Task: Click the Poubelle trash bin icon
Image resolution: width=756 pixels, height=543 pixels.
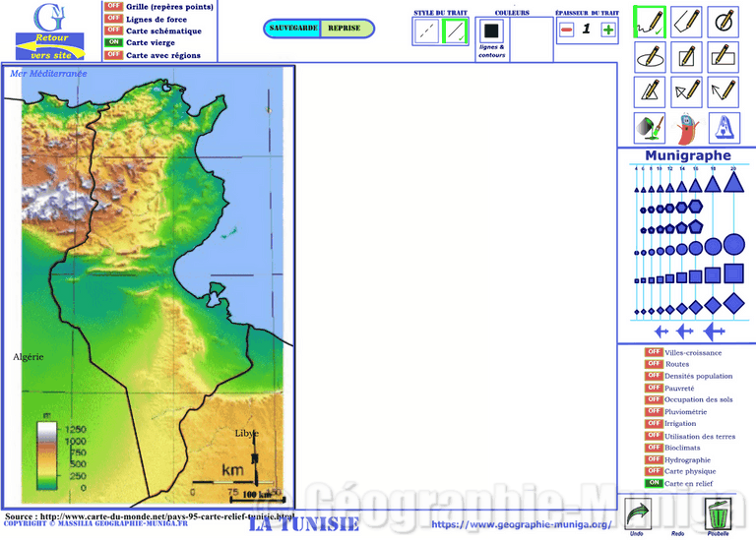Action: point(718,514)
